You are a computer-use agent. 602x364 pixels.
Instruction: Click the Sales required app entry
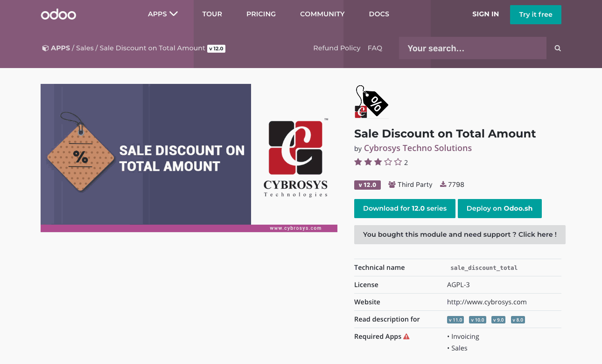pyautogui.click(x=459, y=348)
